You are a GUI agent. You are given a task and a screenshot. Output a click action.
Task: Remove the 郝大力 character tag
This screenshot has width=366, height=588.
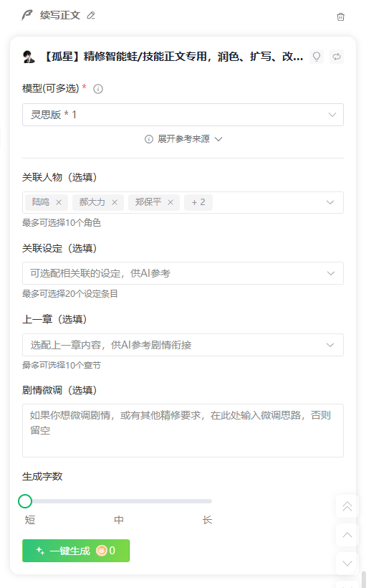coord(115,202)
